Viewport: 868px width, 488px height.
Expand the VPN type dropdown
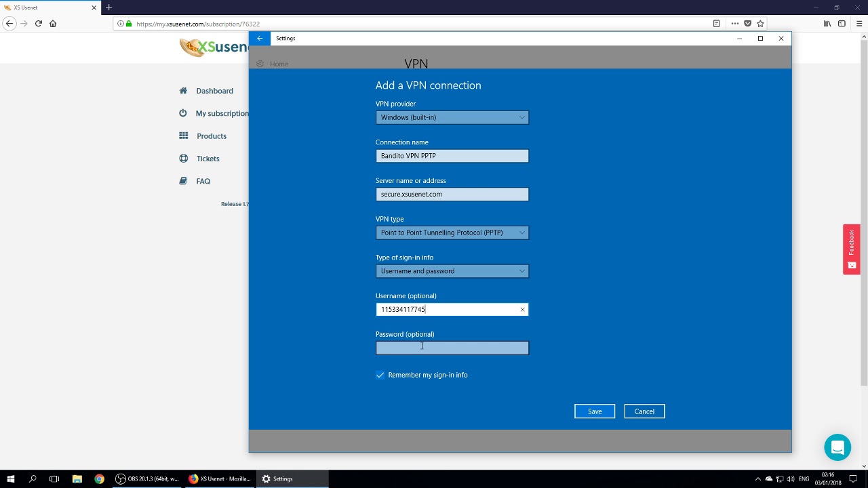[452, 232]
